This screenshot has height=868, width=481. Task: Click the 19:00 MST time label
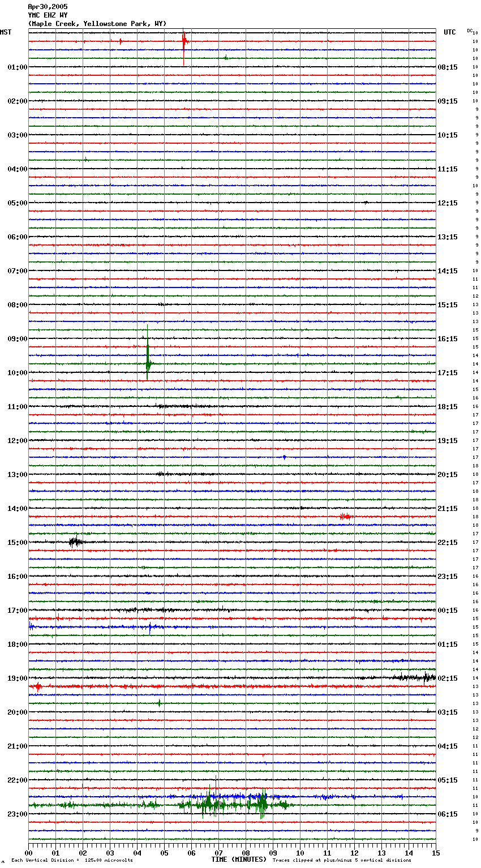click(18, 678)
